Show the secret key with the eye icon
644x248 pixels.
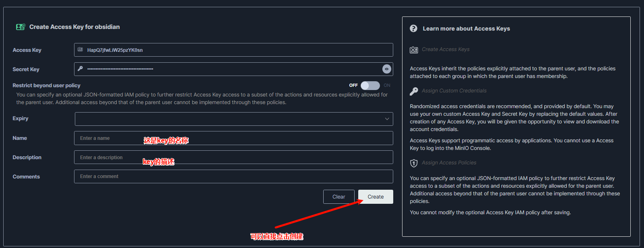pos(386,69)
